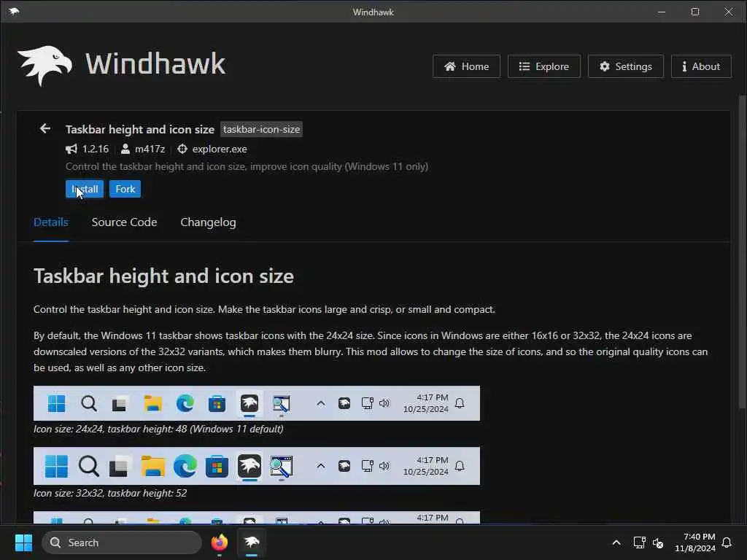Click the author name m417z
Screen dimensions: 747x560
point(150,149)
